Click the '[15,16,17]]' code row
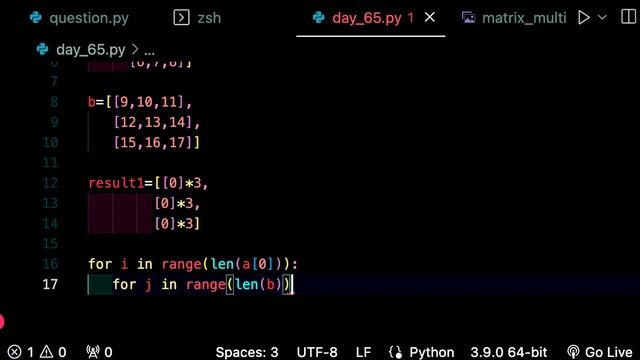The height and width of the screenshot is (360, 640). [156, 142]
